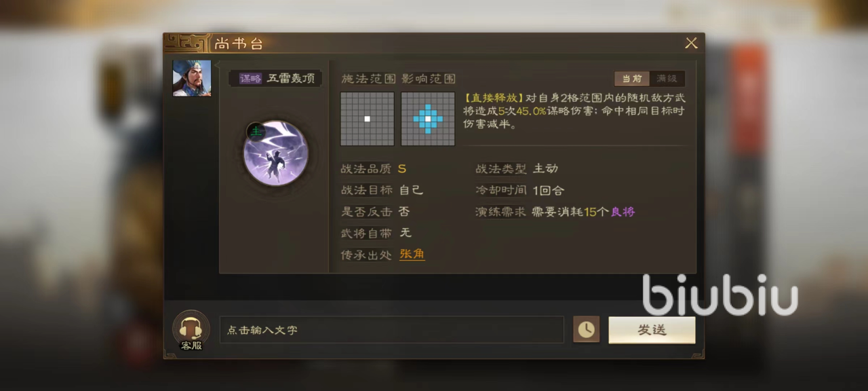The height and width of the screenshot is (391, 868).
Task: Click the 五雷轰顶 skill name title
Action: (291, 78)
